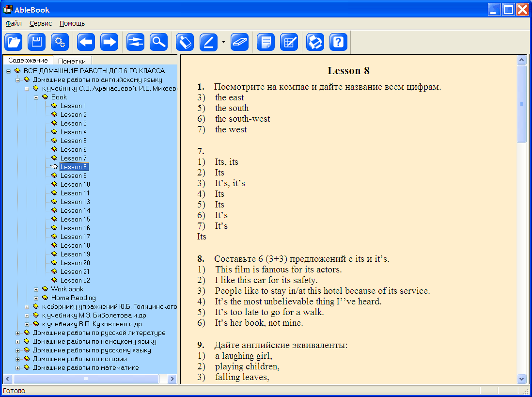Click the open file folder icon
Viewport: 532px width, 397px height.
14,42
